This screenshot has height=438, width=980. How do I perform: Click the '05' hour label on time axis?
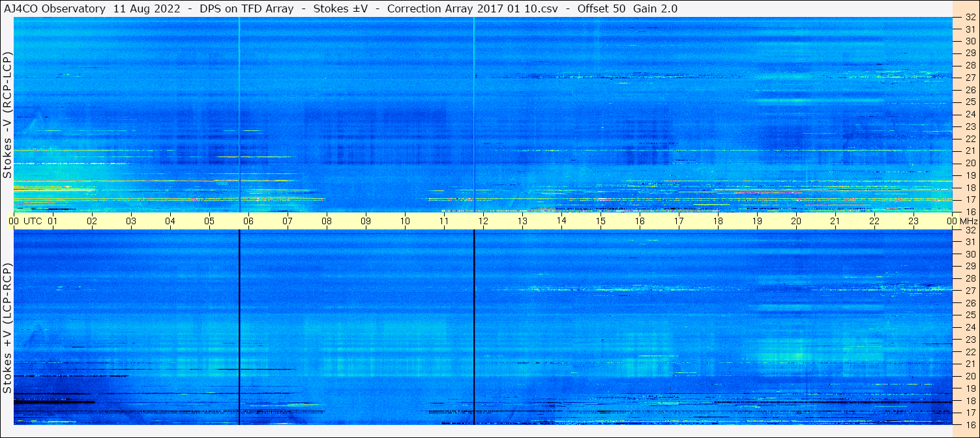(x=209, y=221)
